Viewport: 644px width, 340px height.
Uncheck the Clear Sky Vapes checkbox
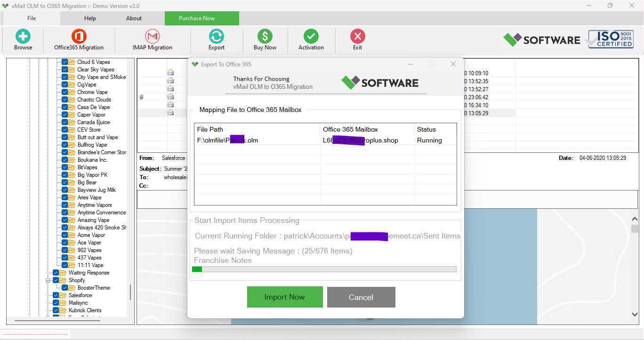(65, 70)
